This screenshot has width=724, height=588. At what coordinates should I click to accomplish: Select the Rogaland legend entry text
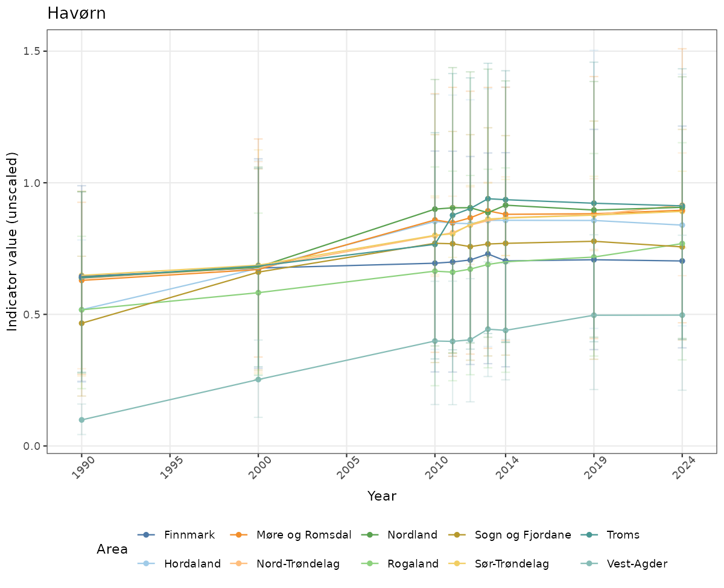pos(413,564)
